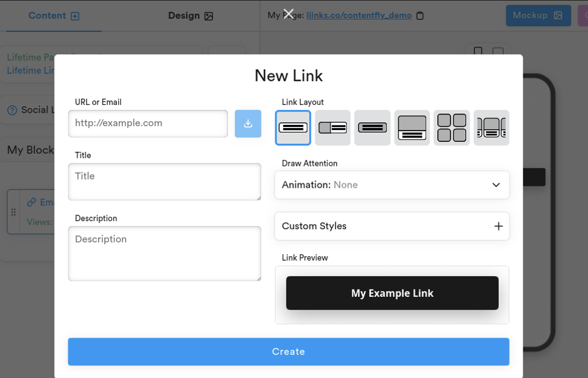
Task: Click the copy page URL clipboard icon
Action: coord(420,16)
